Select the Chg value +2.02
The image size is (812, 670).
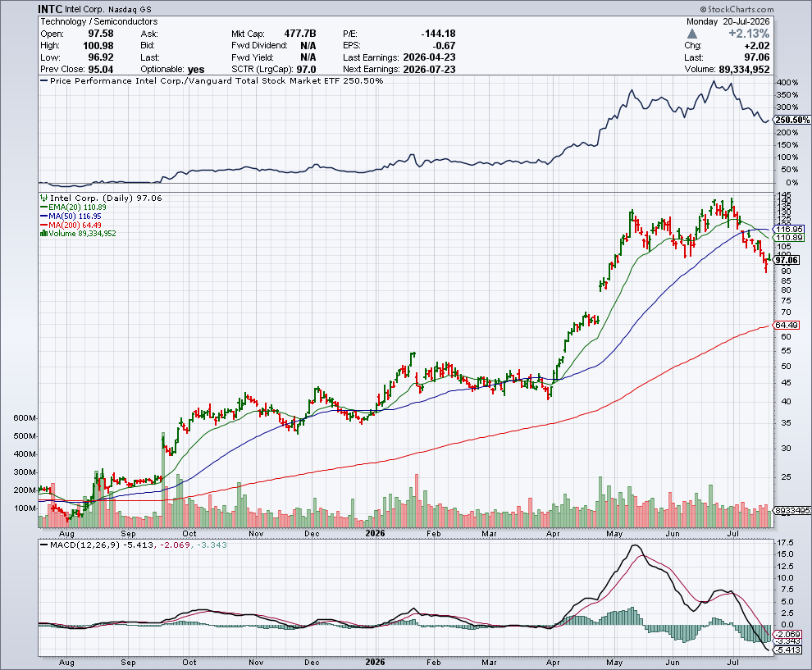tap(756, 46)
